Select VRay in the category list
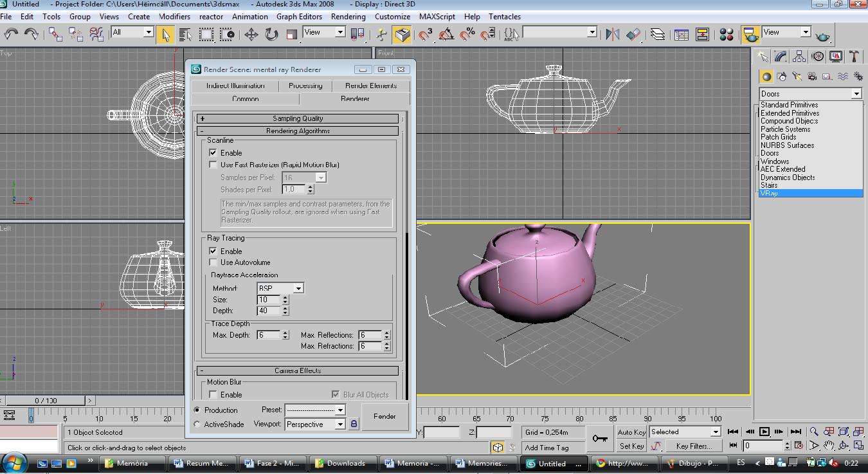This screenshot has height=474, width=868. tap(810, 193)
